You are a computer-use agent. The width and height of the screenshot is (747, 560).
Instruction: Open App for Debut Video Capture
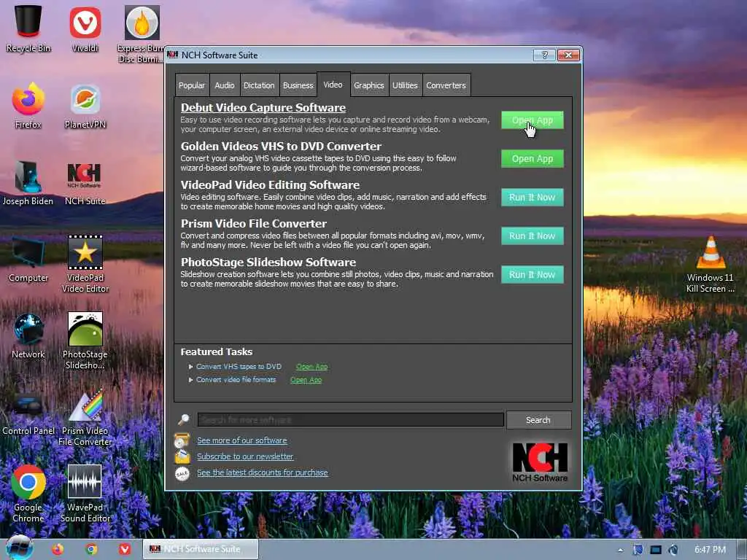coord(532,120)
